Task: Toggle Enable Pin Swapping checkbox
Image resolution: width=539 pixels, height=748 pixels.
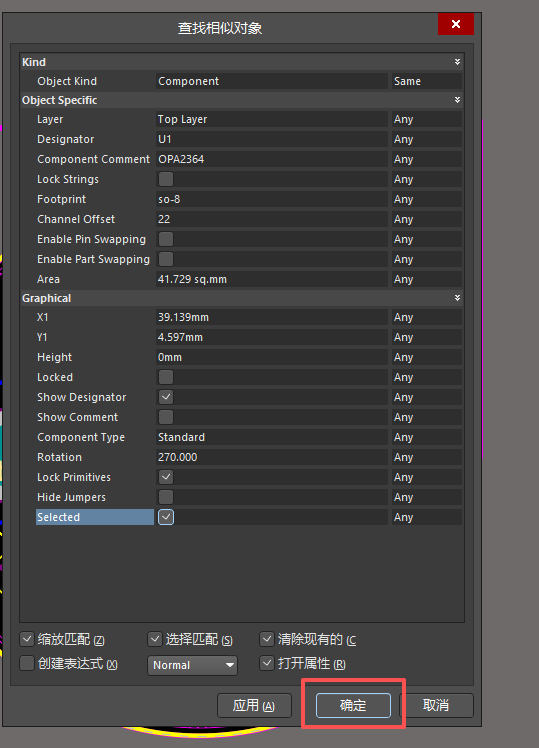Action: pos(166,239)
